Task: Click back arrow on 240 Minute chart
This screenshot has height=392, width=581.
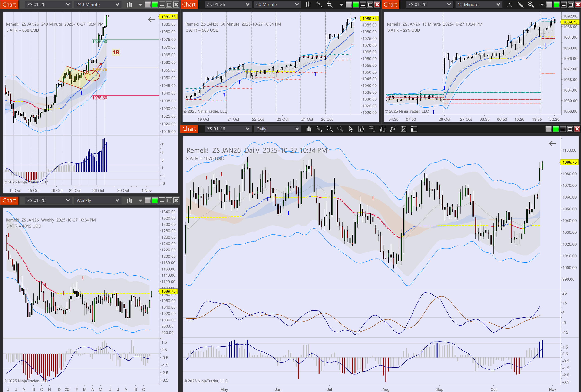Action: click(151, 19)
